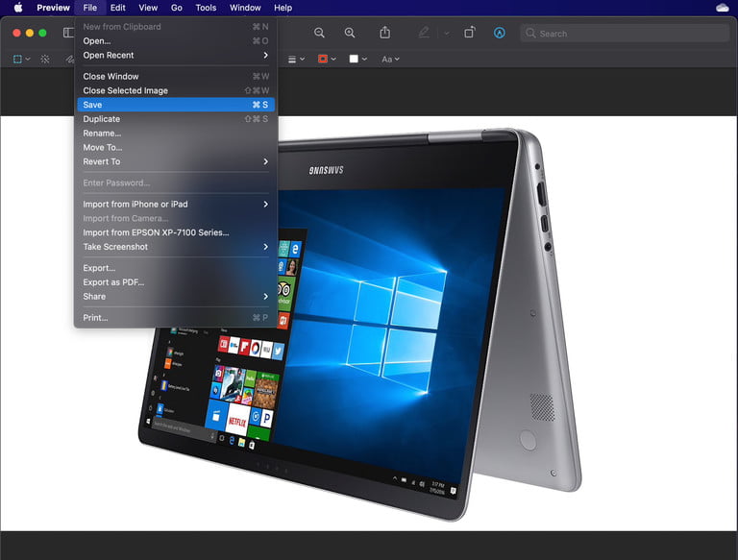Click the Share toolbar icon

coord(385,33)
